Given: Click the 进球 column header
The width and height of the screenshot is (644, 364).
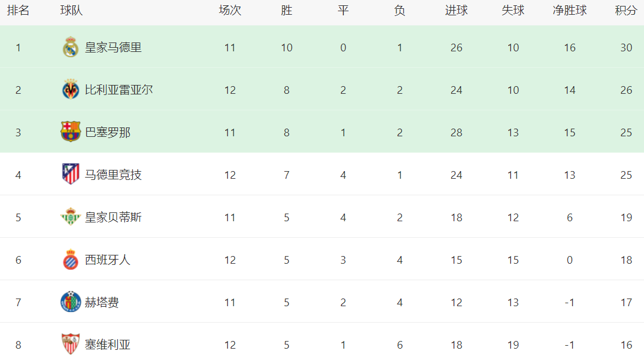Looking at the screenshot, I should pyautogui.click(x=456, y=11).
